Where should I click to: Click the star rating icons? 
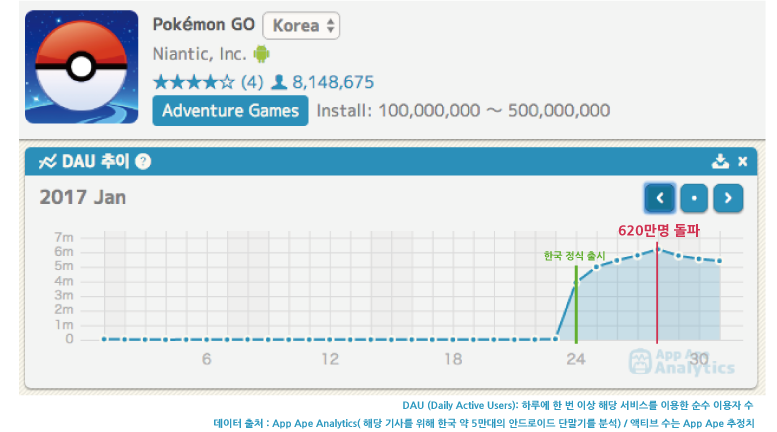coord(194,82)
